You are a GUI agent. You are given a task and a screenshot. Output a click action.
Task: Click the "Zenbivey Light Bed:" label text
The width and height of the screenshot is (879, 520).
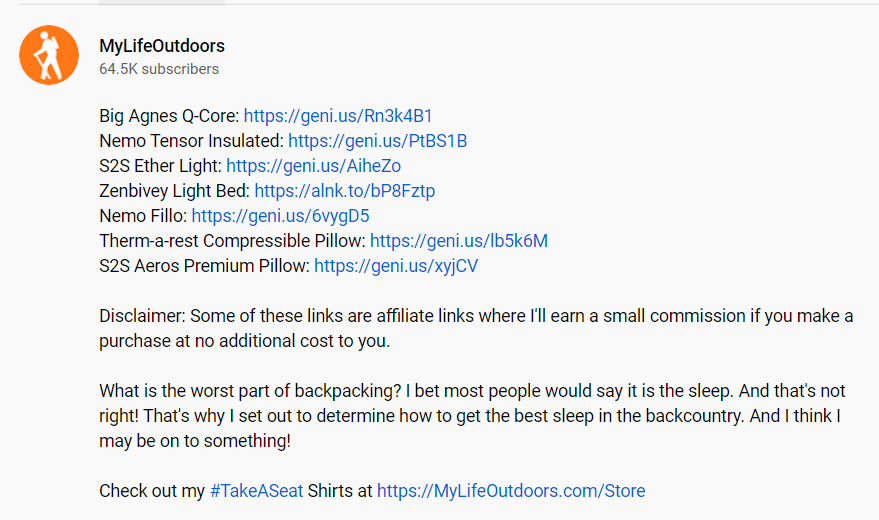point(174,191)
